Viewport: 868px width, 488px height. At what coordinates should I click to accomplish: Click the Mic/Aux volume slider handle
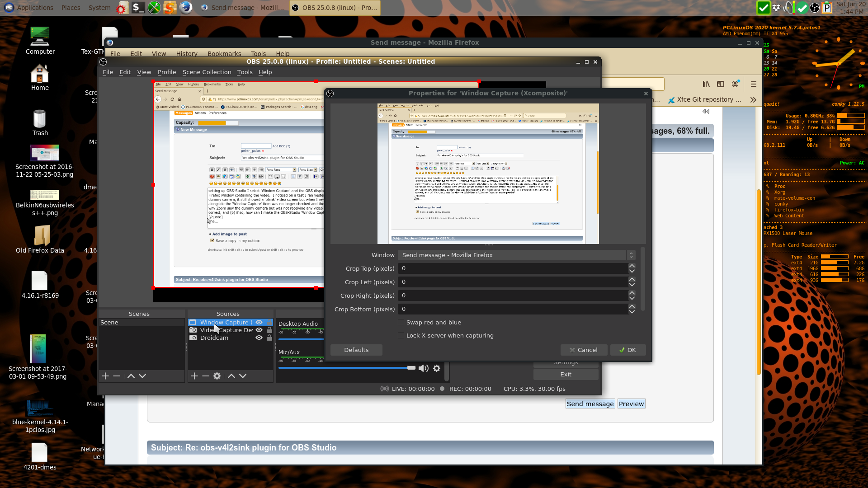(x=411, y=368)
